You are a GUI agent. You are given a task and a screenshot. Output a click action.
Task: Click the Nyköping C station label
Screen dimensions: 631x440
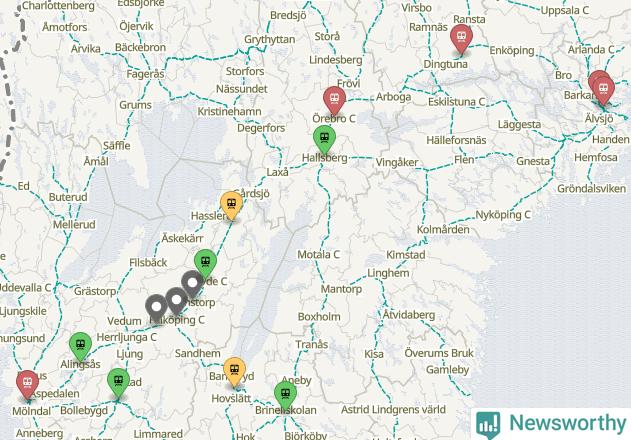pyautogui.click(x=503, y=215)
